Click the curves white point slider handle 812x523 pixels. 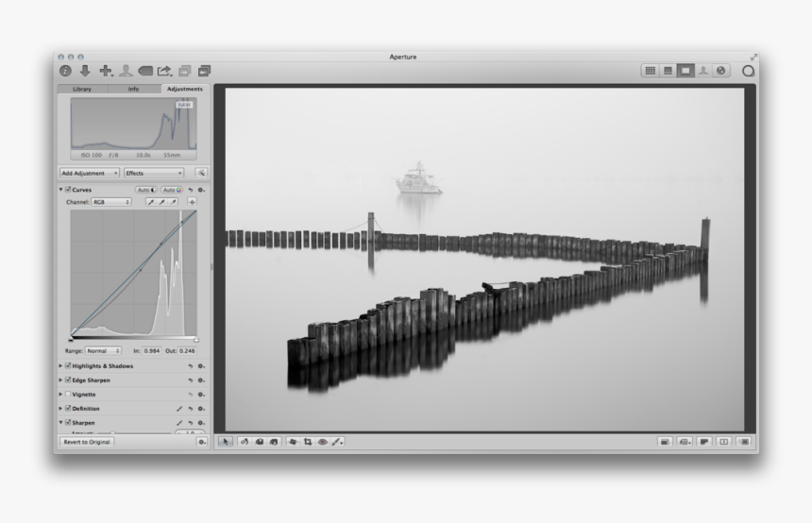coord(196,340)
